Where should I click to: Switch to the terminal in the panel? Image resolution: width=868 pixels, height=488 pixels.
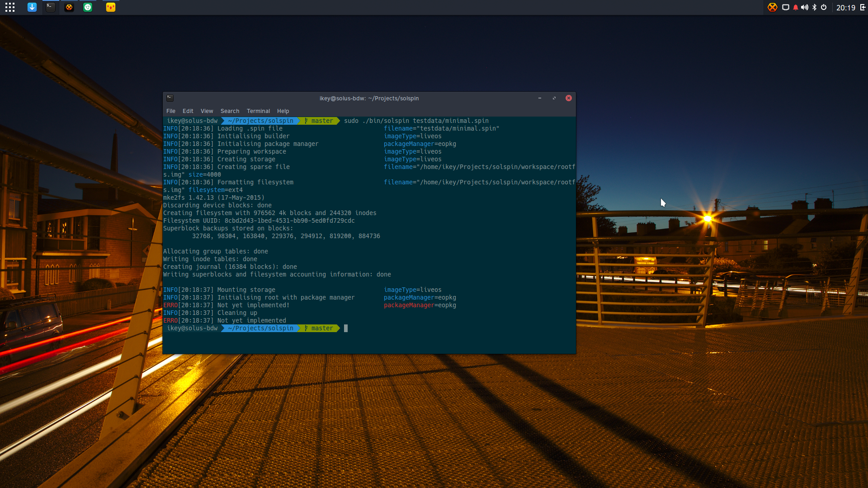(x=51, y=7)
